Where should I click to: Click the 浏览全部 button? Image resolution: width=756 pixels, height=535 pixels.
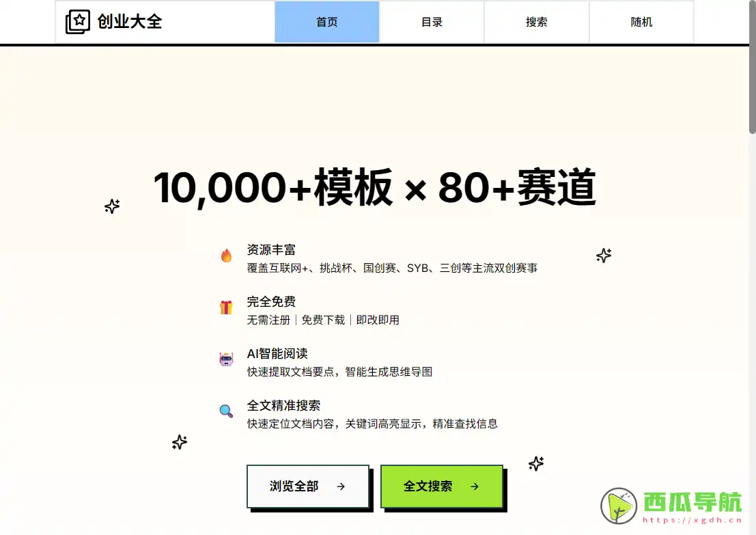[x=307, y=486]
